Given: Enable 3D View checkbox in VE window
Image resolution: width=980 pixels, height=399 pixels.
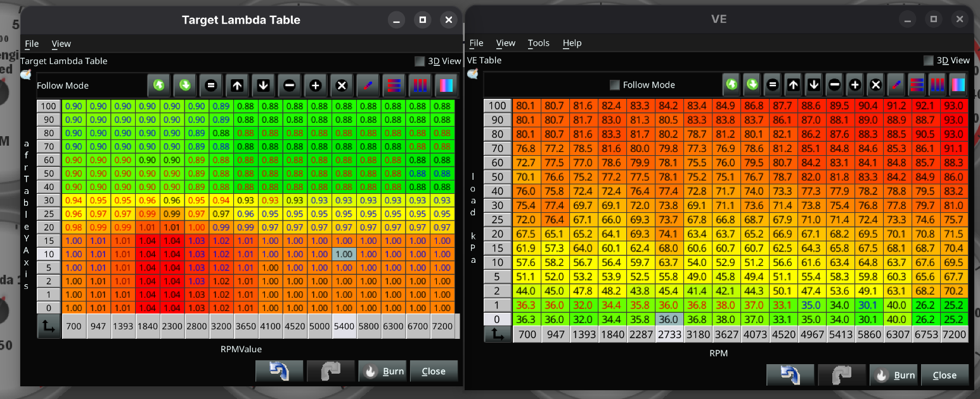Looking at the screenshot, I should pyautogui.click(x=929, y=61).
